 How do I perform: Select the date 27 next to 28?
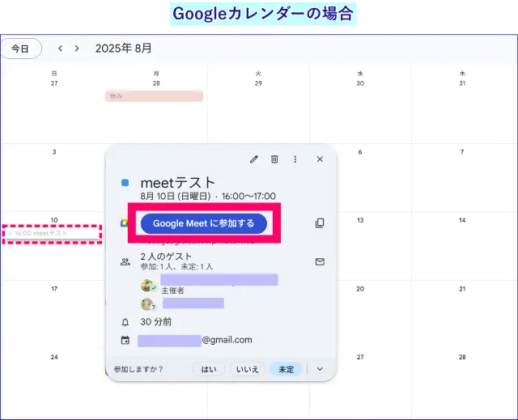tap(360, 357)
